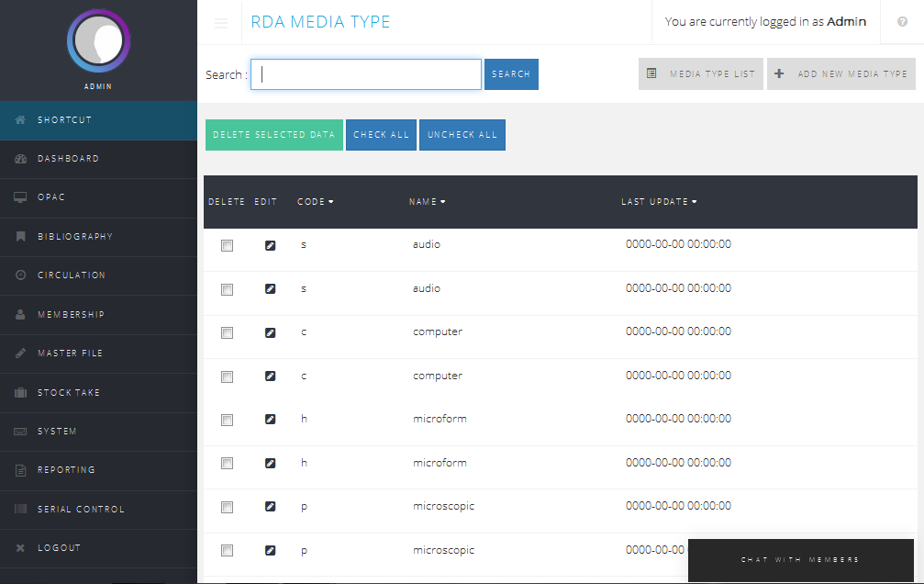Click the edit pencil icon for first audio row
The image size is (924, 584).
coord(270,245)
